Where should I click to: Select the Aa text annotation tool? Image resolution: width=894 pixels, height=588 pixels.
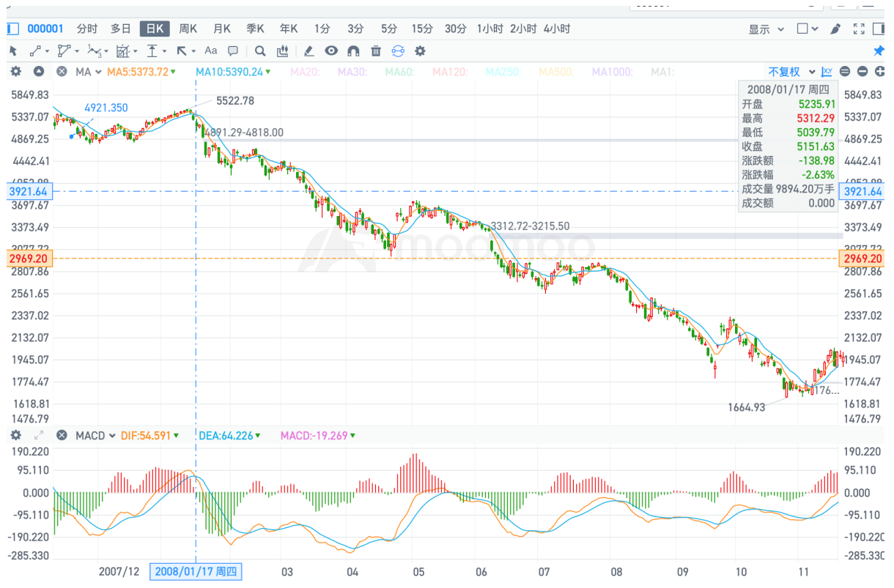pyautogui.click(x=211, y=51)
